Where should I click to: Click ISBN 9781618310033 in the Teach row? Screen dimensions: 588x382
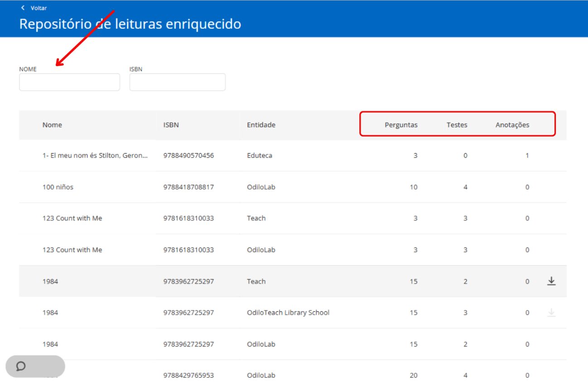click(x=188, y=218)
